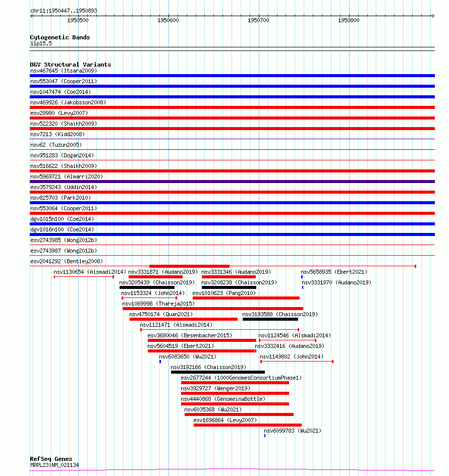Select the Cytogenetic Bands track title

click(60, 37)
